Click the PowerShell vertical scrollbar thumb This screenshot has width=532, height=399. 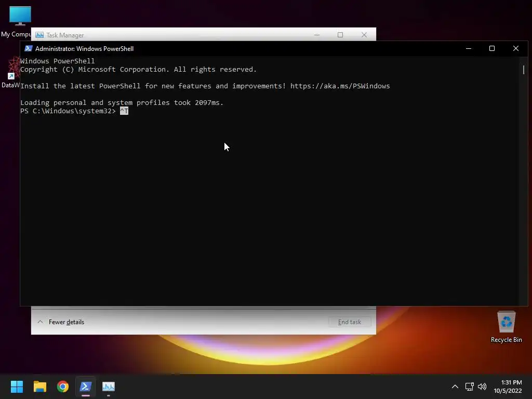click(524, 70)
